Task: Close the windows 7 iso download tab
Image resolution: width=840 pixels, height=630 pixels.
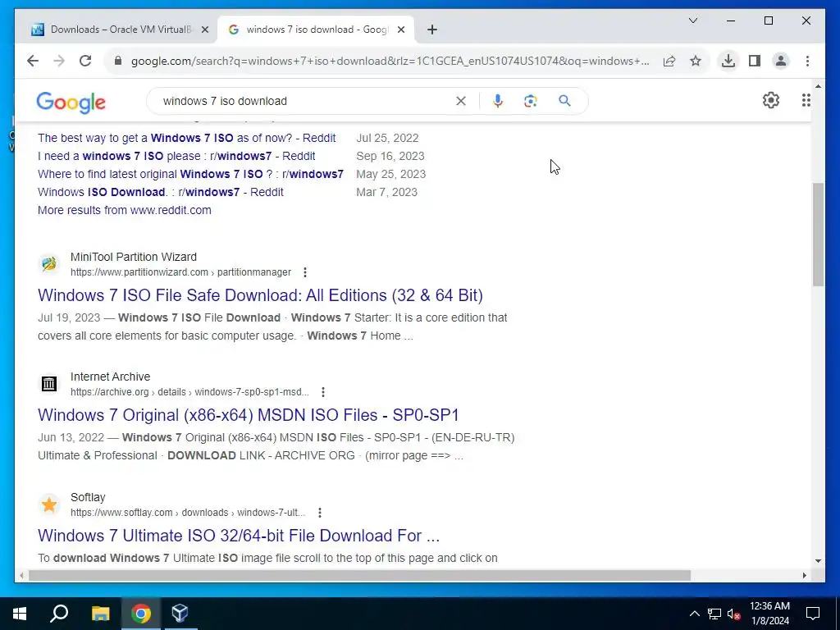Action: (400, 30)
